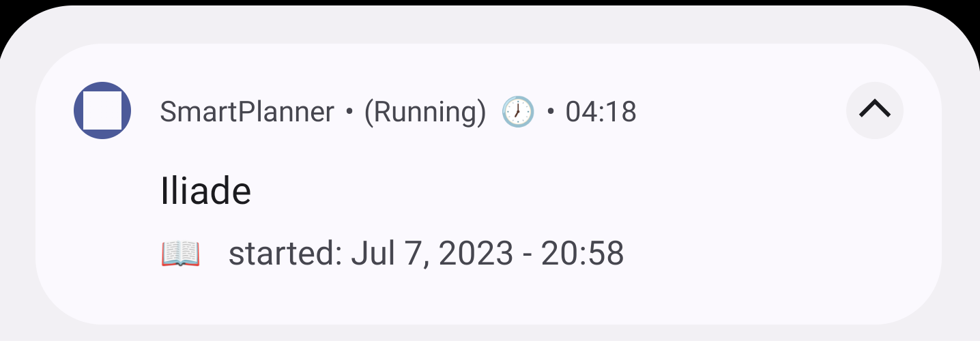Image resolution: width=980 pixels, height=343 pixels.
Task: Click the open book emoji icon
Action: click(x=180, y=254)
